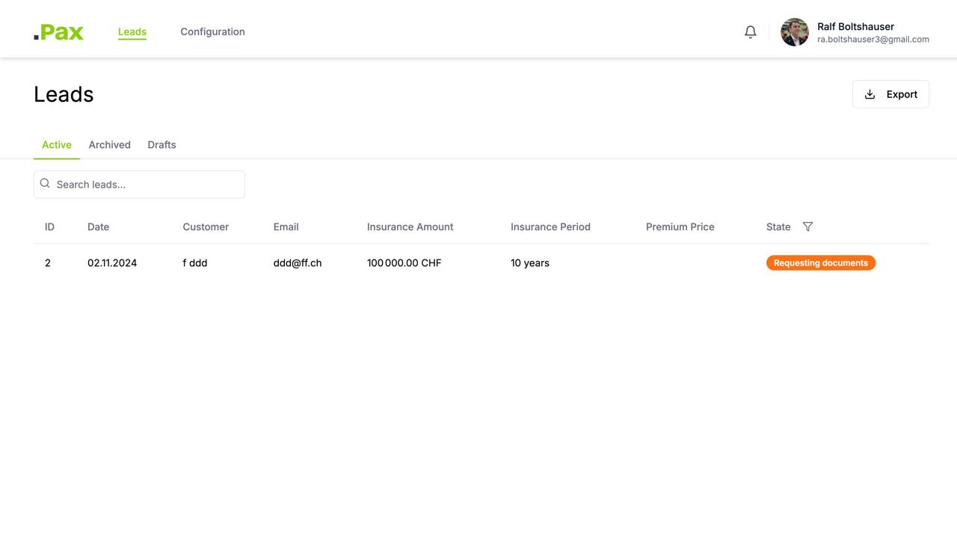Viewport: 957px width, 560px height.
Task: Click the magnifier icon in search box
Action: coord(45,184)
